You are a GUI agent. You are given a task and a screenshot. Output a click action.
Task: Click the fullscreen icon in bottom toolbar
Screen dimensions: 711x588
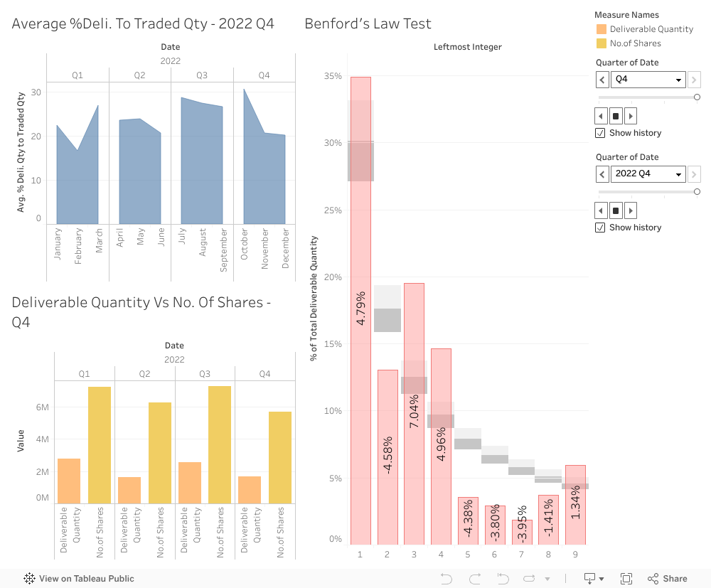click(626, 579)
